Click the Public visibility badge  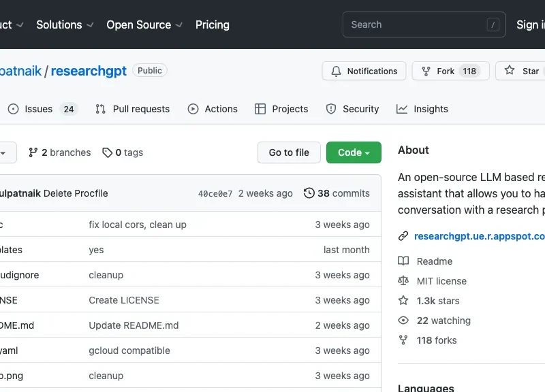tap(149, 71)
